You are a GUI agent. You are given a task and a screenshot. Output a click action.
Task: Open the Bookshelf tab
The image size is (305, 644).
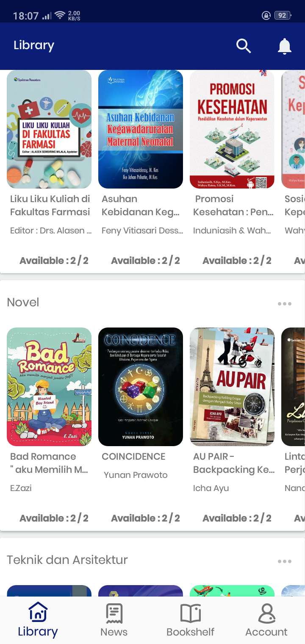click(191, 620)
